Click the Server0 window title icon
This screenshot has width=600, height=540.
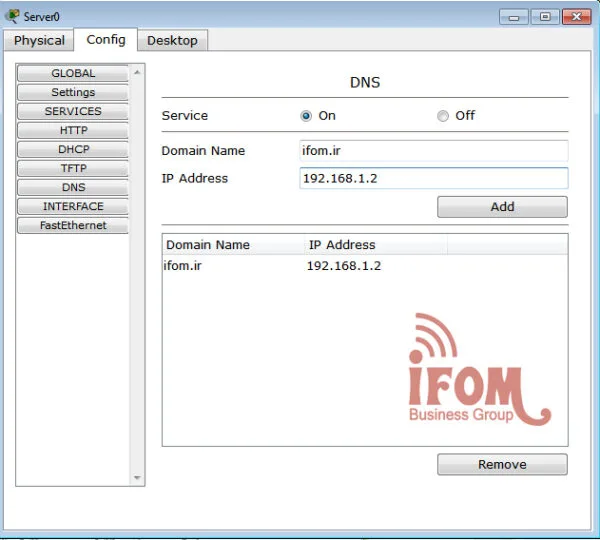click(12, 16)
